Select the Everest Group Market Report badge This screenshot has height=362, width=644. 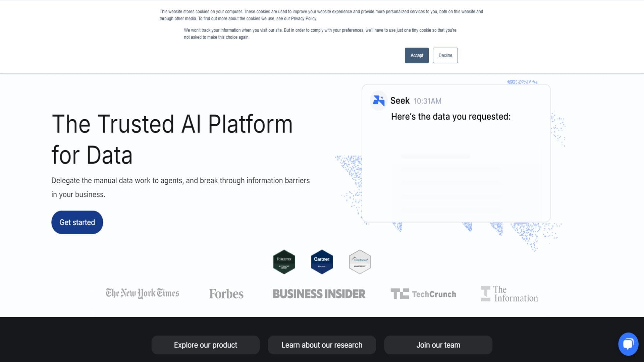coord(360,262)
